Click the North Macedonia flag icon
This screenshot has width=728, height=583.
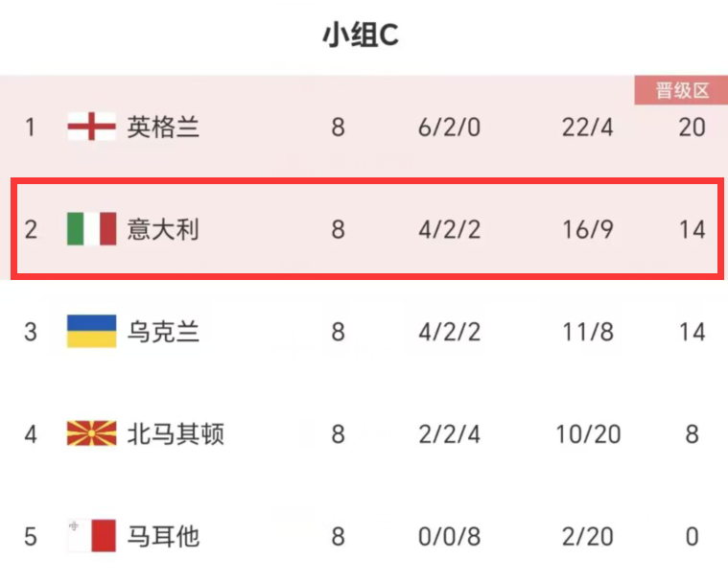pos(91,433)
